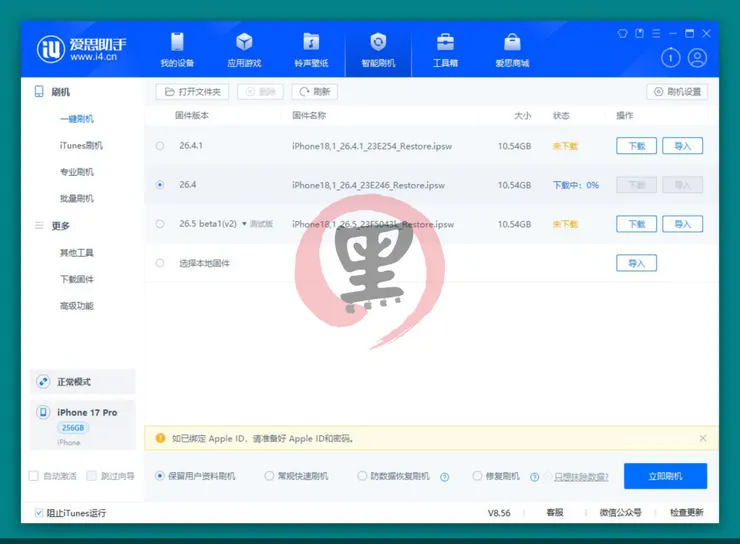Click the title bar icon beside the shirt
This screenshot has width=740, height=544.
click(639, 33)
